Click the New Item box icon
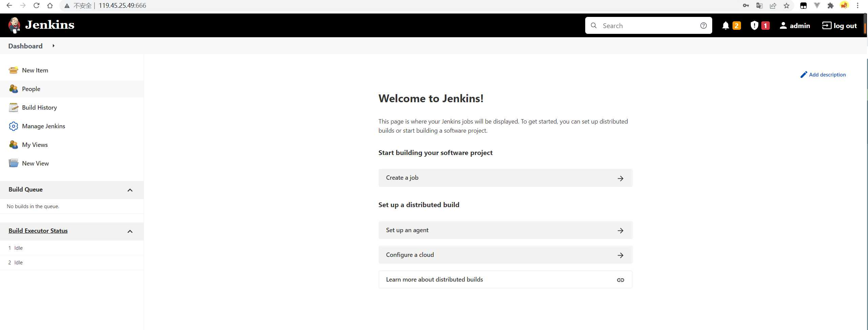The image size is (868, 330). [14, 70]
